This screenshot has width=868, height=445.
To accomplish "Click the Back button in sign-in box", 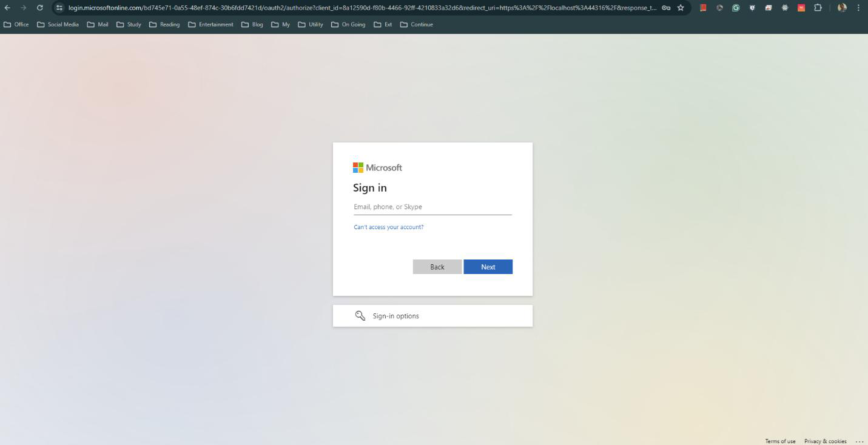I will point(437,267).
